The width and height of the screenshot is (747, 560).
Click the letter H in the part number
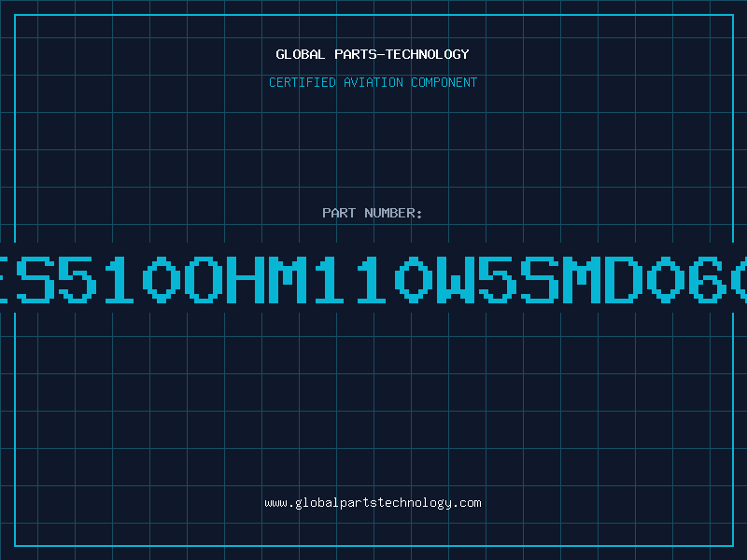[x=246, y=280]
